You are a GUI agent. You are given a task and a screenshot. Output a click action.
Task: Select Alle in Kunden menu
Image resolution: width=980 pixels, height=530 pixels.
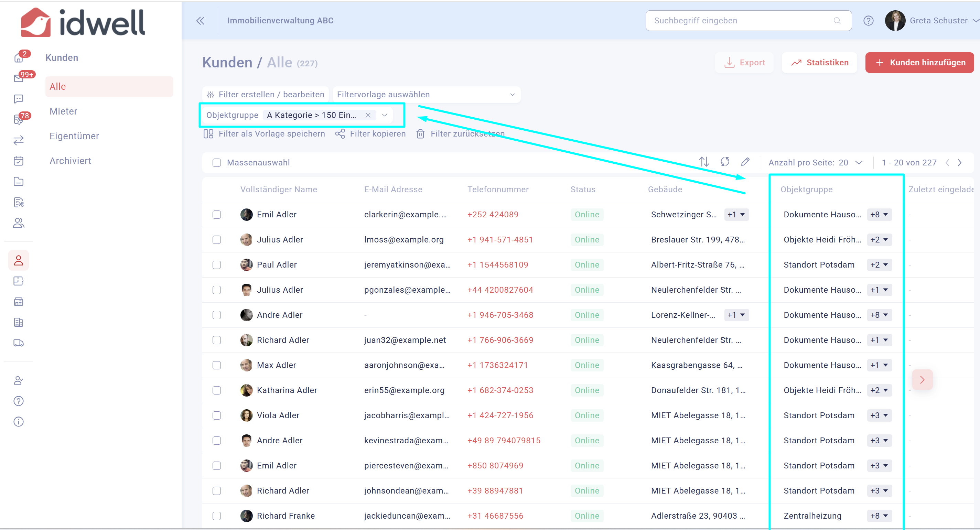click(x=109, y=87)
